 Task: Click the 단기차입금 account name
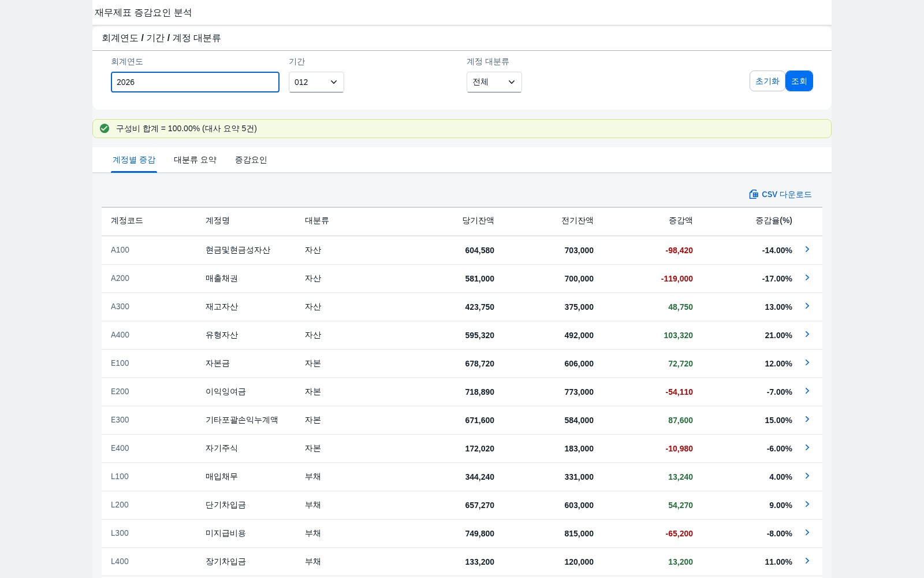[226, 505]
